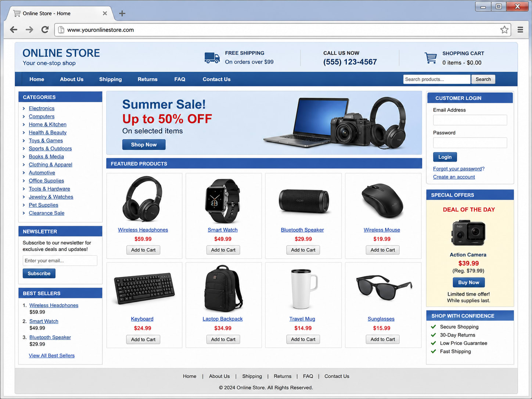Click the Login button
The image size is (532, 399).
click(445, 157)
